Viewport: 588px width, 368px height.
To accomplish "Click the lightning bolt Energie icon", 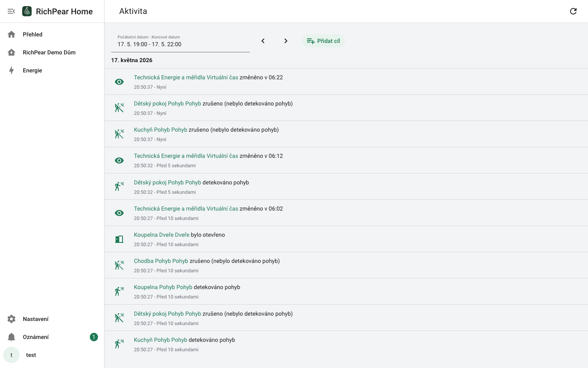I will pos(11,70).
